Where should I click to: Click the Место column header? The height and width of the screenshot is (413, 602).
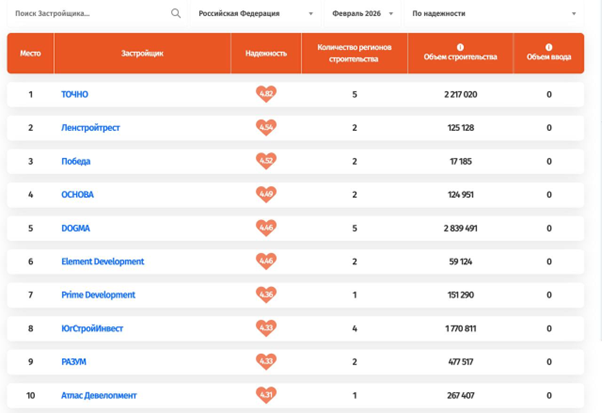coord(31,53)
